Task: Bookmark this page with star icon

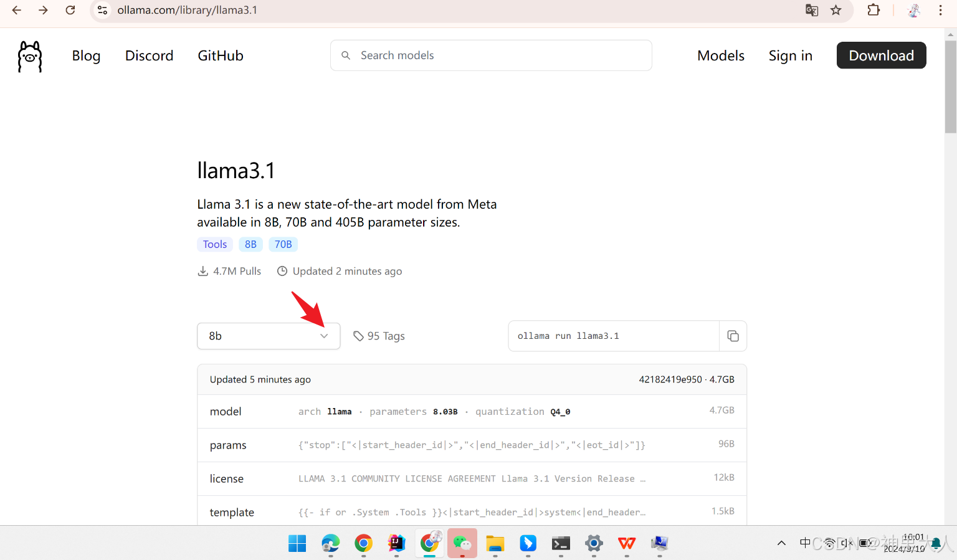Action: coord(836,10)
